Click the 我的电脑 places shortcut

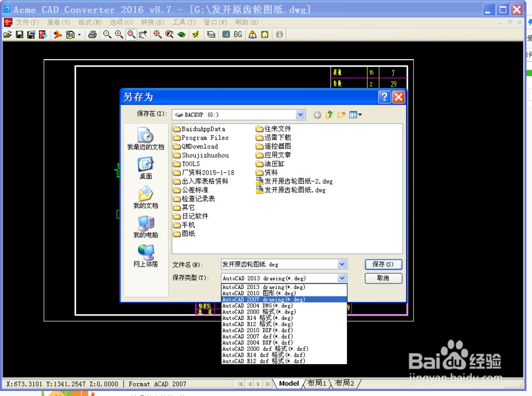[146, 227]
